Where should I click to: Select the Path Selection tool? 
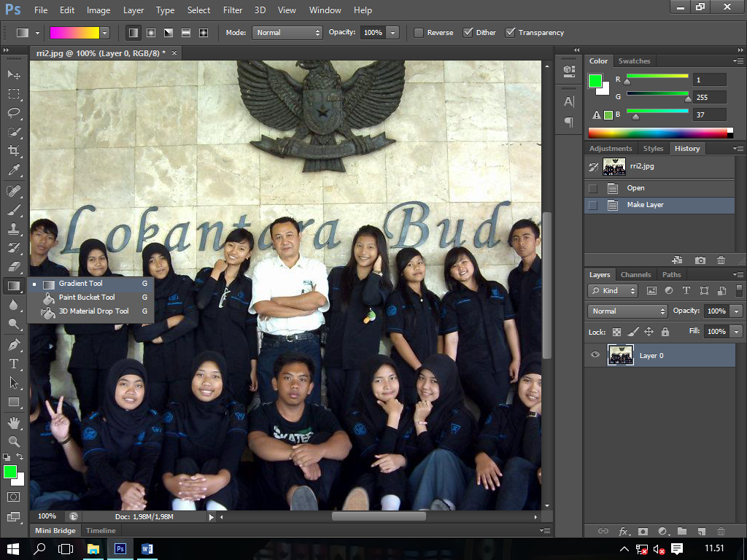pos(14,383)
